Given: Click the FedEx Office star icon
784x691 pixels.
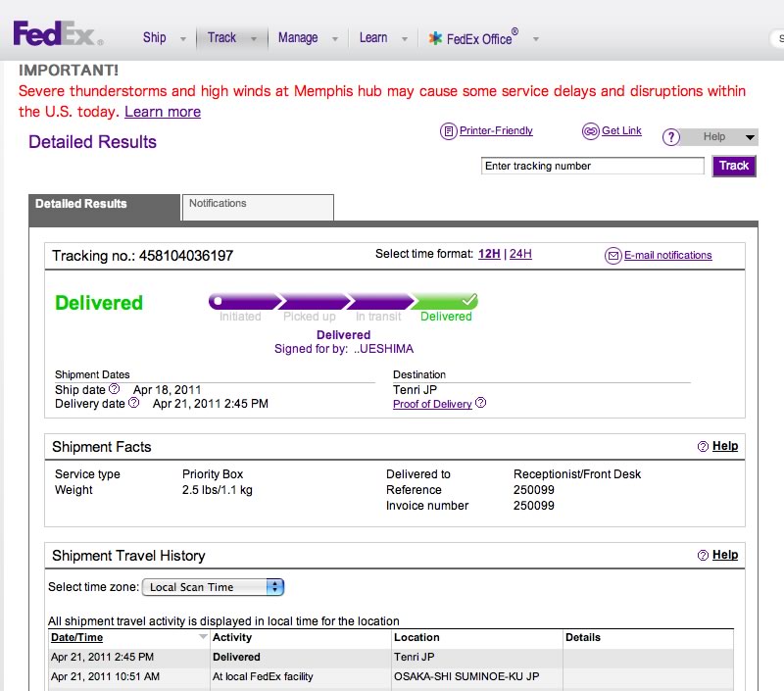Looking at the screenshot, I should [435, 38].
